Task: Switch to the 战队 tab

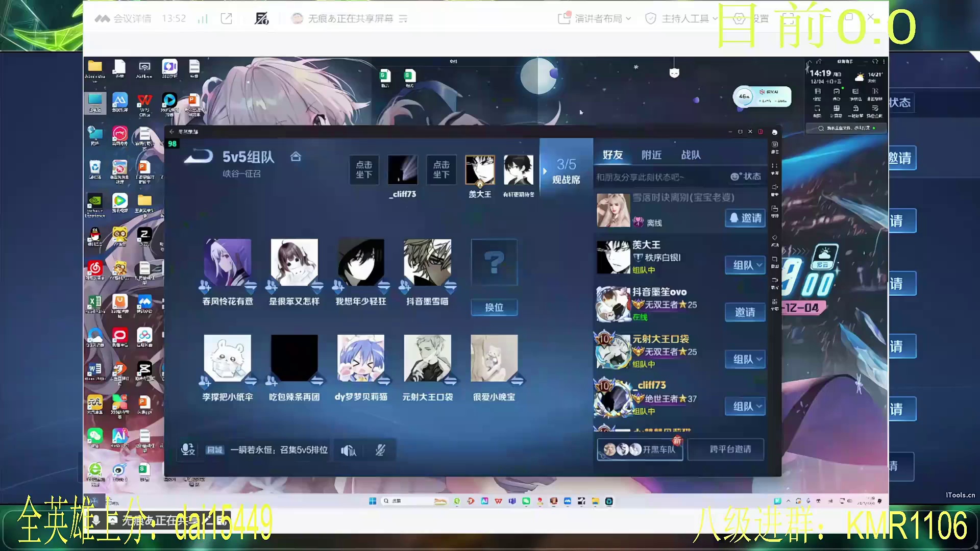Action: coord(690,155)
